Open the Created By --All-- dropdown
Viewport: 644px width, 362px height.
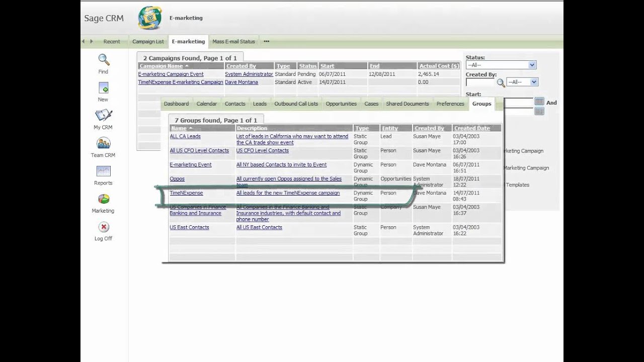click(x=523, y=82)
